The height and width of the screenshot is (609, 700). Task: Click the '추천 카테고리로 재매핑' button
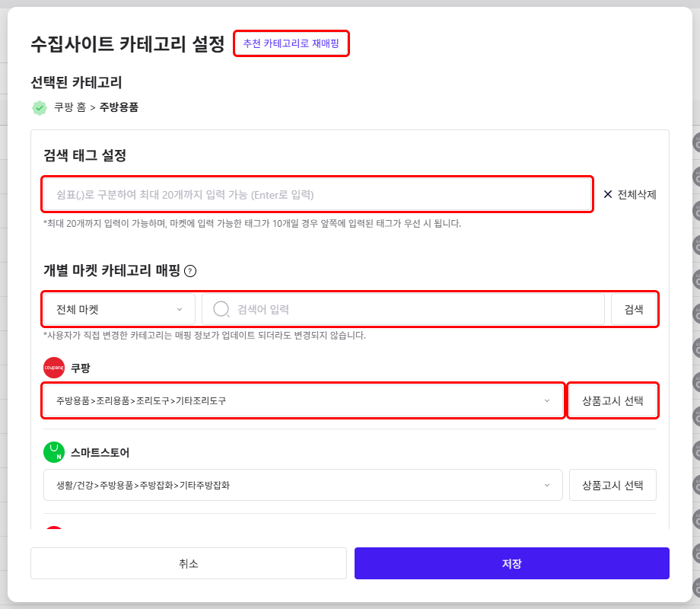coord(291,43)
